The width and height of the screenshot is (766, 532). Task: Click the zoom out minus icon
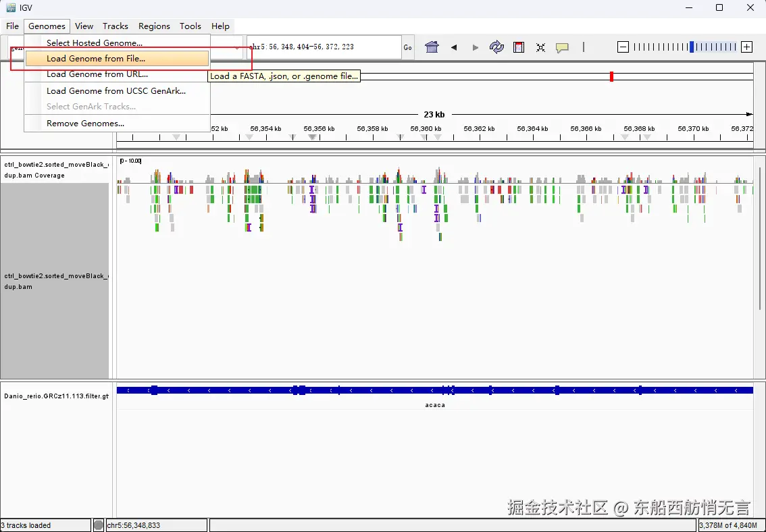tap(623, 47)
